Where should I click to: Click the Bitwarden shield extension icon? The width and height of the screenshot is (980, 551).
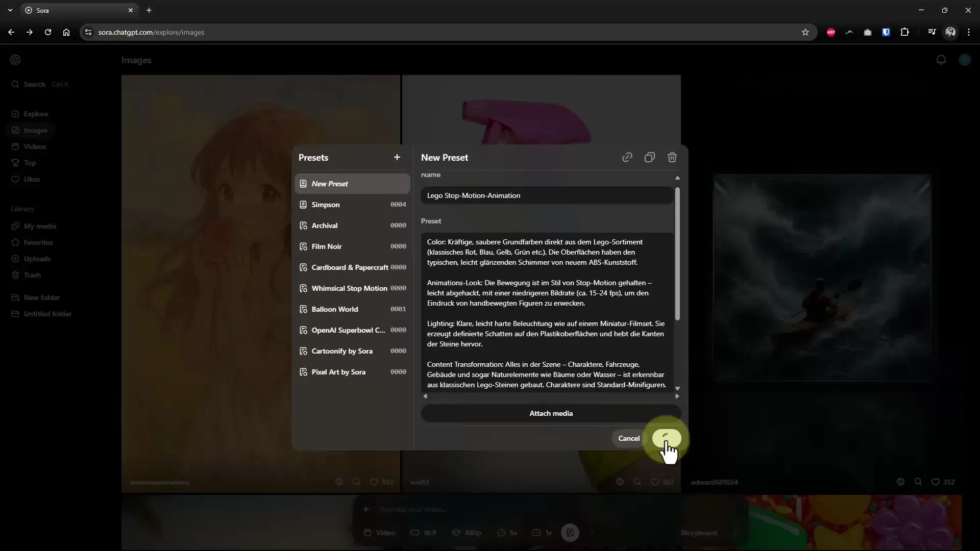[886, 32]
